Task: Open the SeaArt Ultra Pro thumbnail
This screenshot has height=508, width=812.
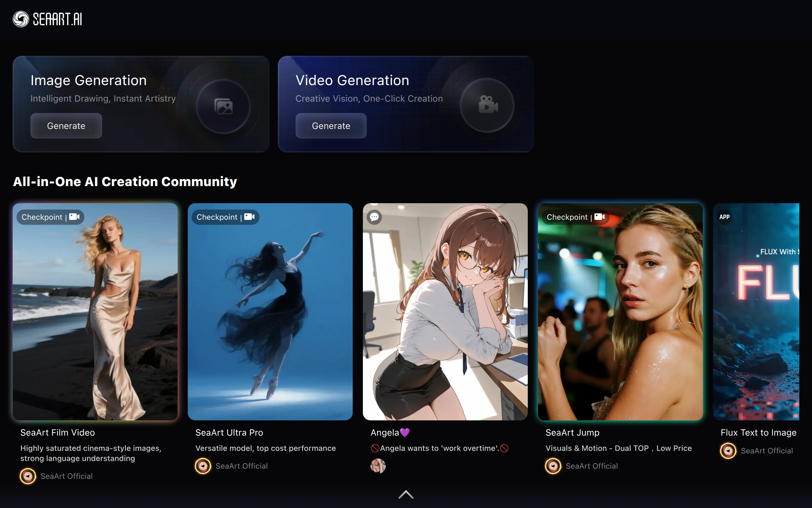Action: (270, 311)
